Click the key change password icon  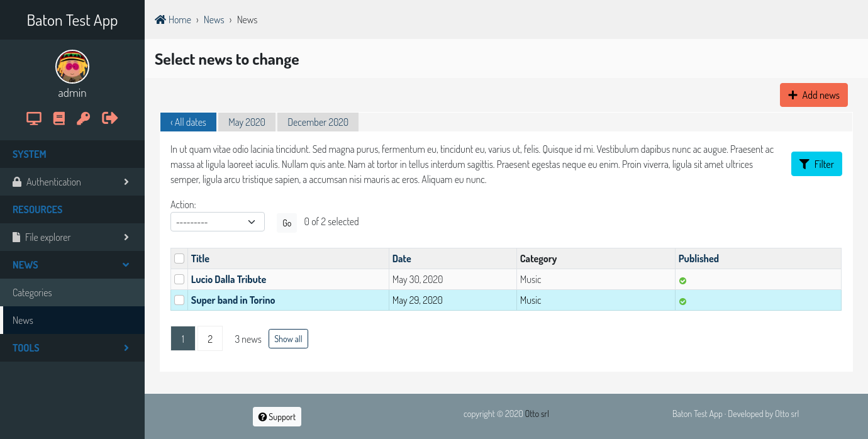pos(84,118)
